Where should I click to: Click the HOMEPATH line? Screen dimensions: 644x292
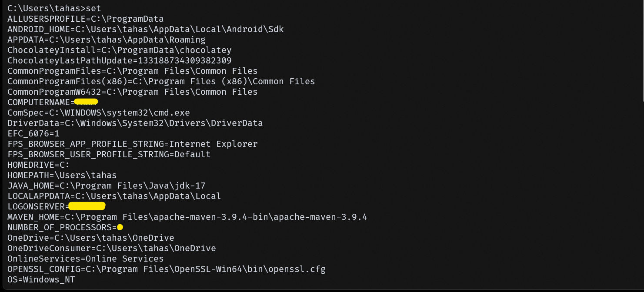(62, 175)
